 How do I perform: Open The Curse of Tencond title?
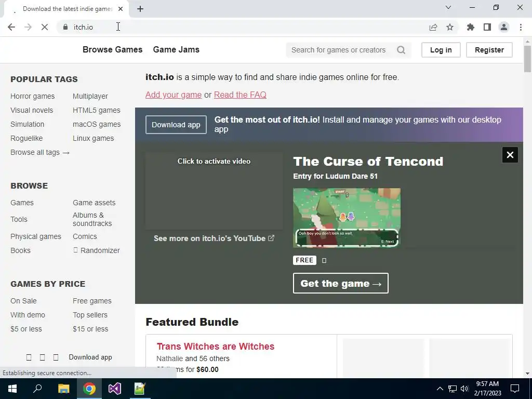368,162
